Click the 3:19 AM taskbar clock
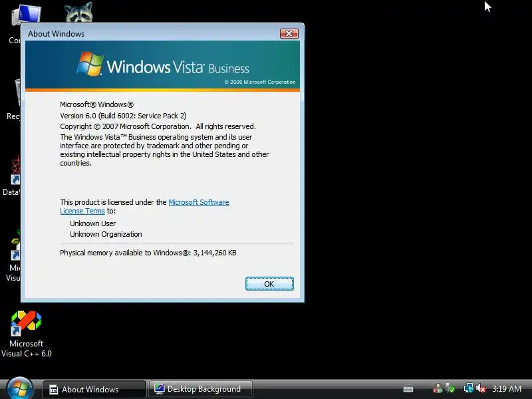 pyautogui.click(x=507, y=389)
